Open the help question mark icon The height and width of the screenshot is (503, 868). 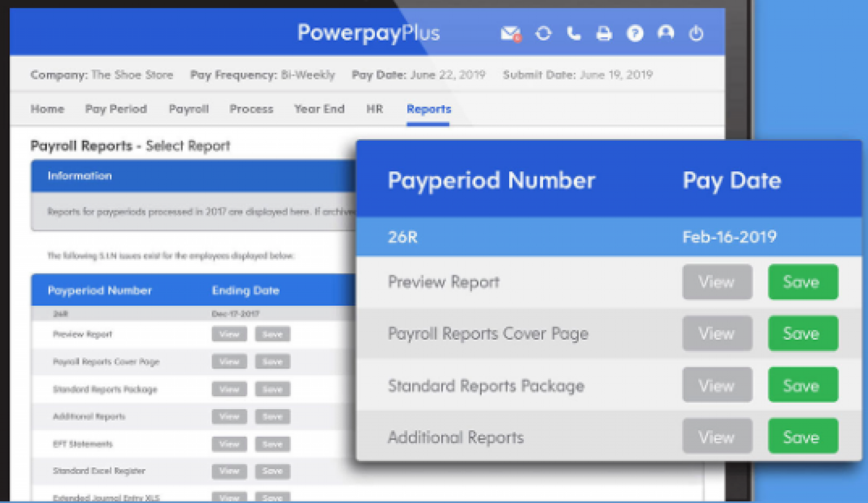pos(635,33)
